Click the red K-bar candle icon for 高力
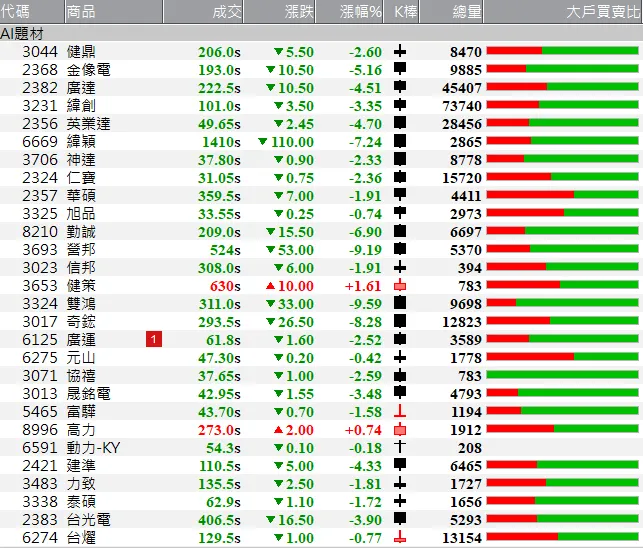 point(400,429)
